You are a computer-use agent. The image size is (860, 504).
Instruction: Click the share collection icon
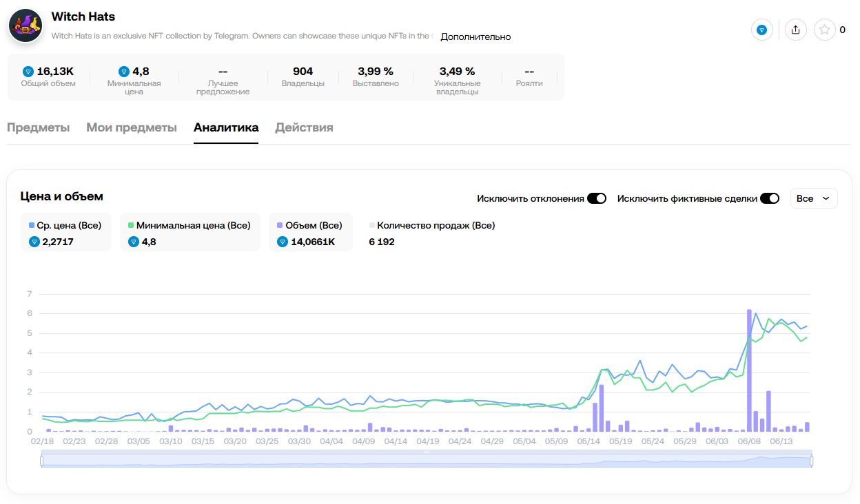tap(796, 30)
